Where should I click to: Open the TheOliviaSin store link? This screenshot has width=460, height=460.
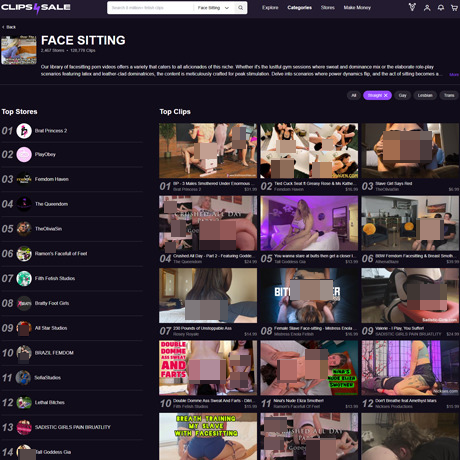pyautogui.click(x=48, y=229)
